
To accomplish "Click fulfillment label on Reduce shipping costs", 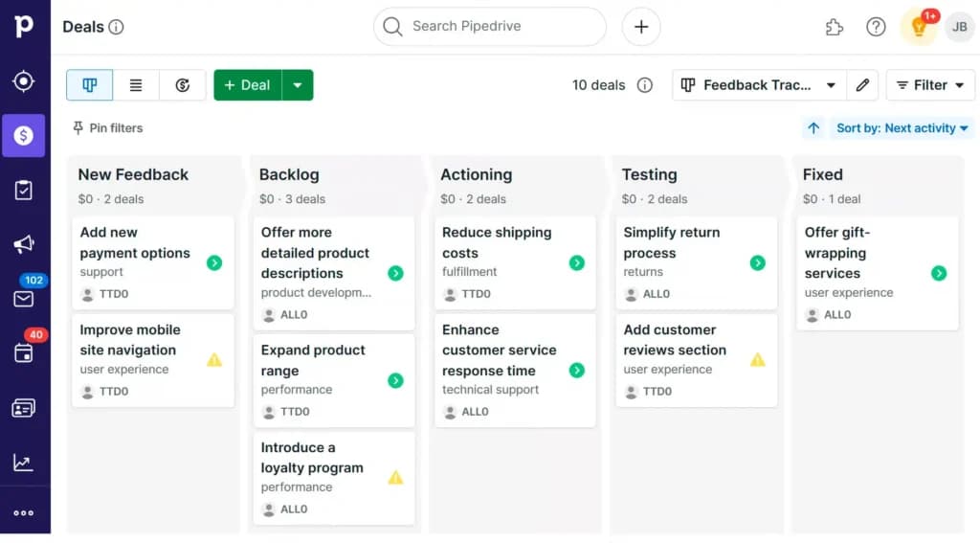I will (x=469, y=272).
